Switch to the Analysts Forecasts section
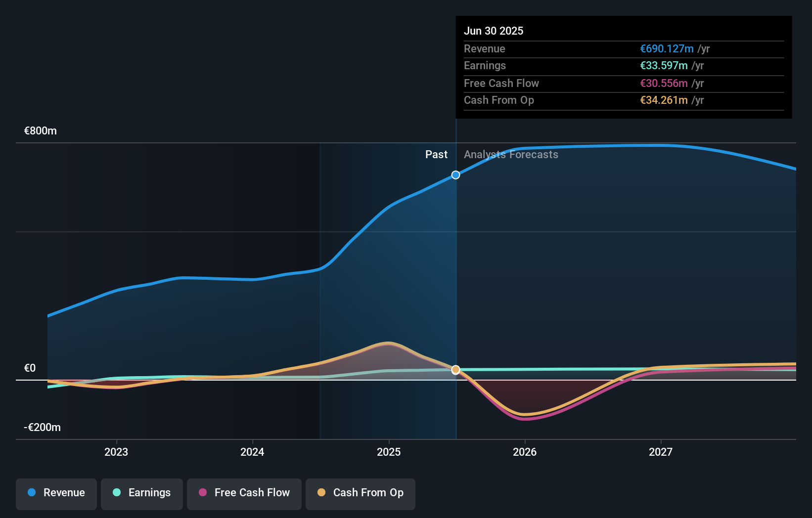 point(511,154)
